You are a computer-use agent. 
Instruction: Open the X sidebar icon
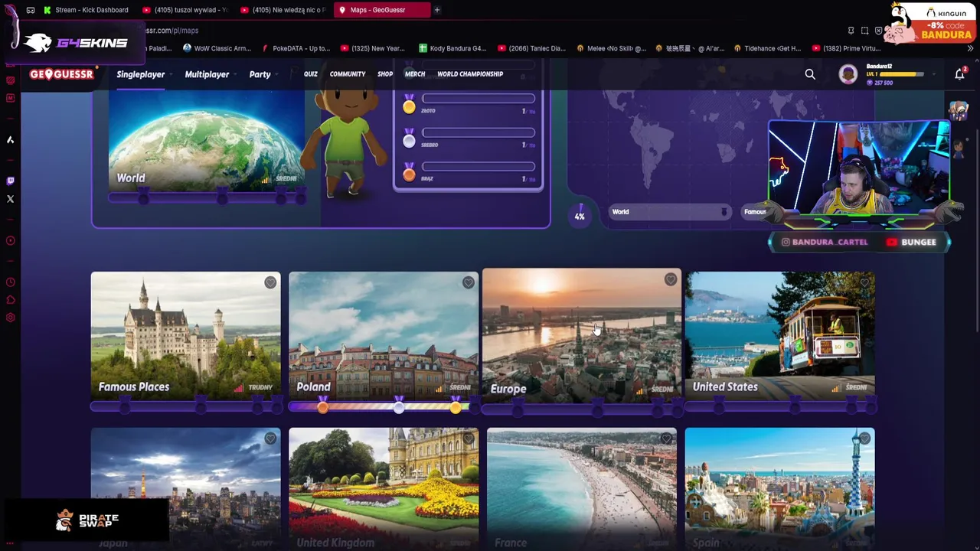(x=10, y=199)
